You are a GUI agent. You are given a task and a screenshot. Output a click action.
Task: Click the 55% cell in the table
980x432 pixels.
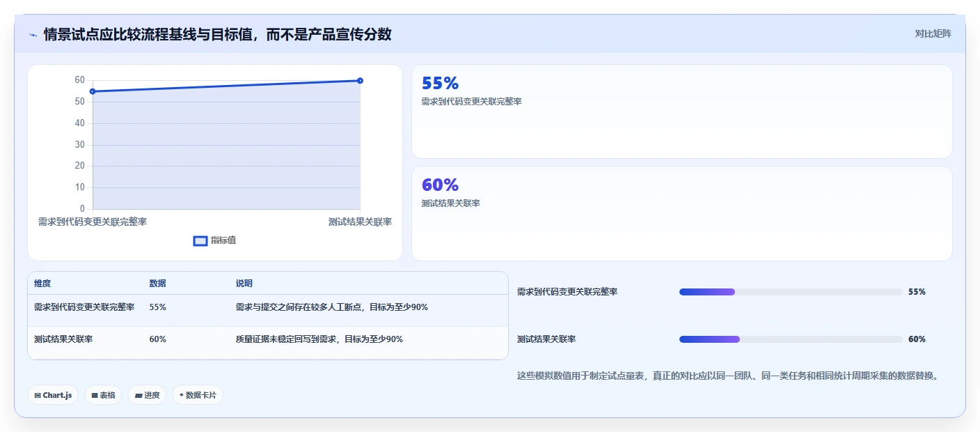pyautogui.click(x=157, y=307)
